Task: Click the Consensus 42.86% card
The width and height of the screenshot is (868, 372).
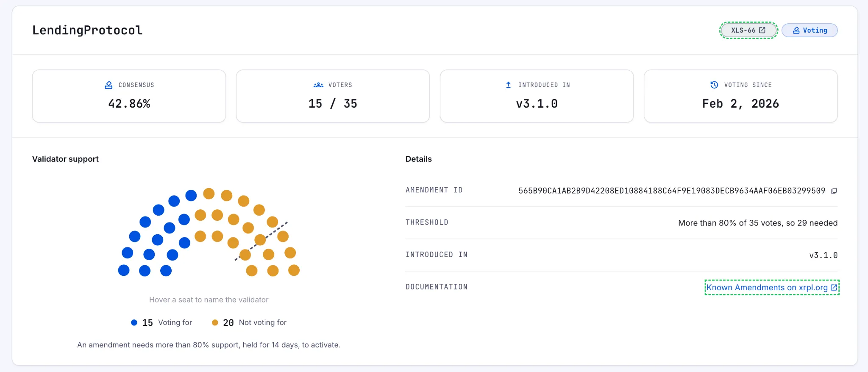Action: [x=129, y=96]
